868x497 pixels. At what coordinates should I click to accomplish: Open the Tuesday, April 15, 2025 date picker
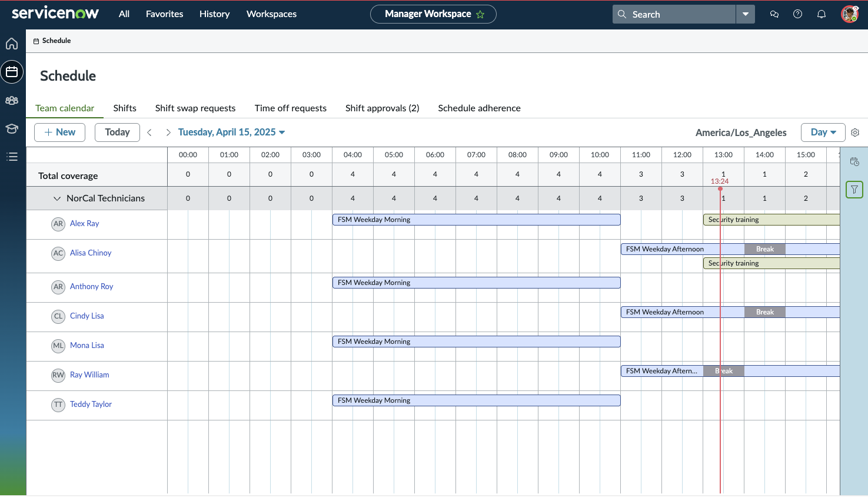(231, 132)
